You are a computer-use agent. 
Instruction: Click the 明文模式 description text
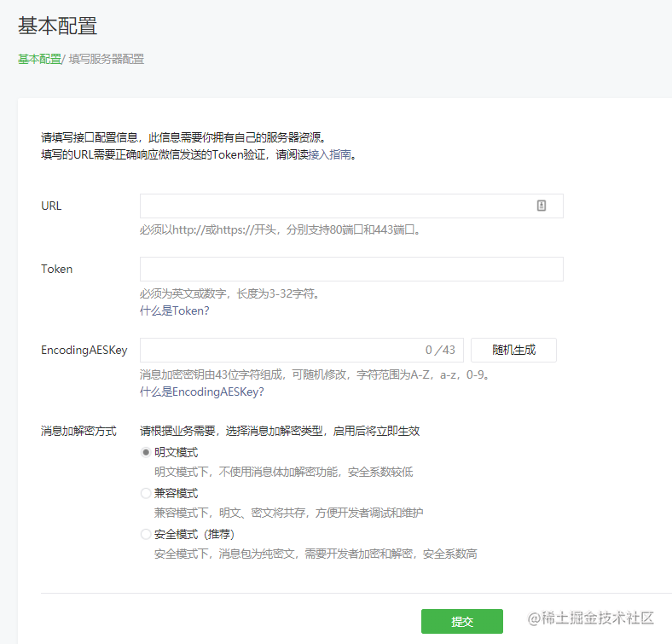tap(284, 472)
